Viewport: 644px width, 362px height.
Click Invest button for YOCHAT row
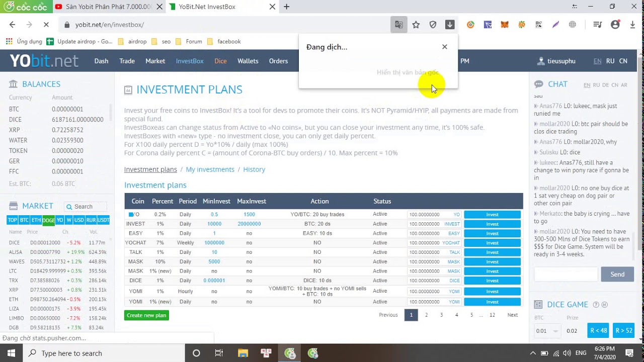click(x=492, y=243)
